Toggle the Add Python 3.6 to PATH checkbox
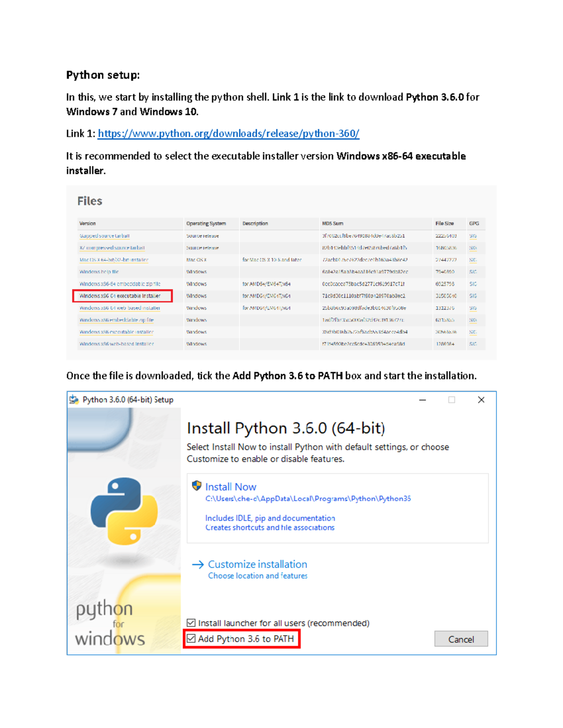The image size is (563, 728). pos(191,638)
